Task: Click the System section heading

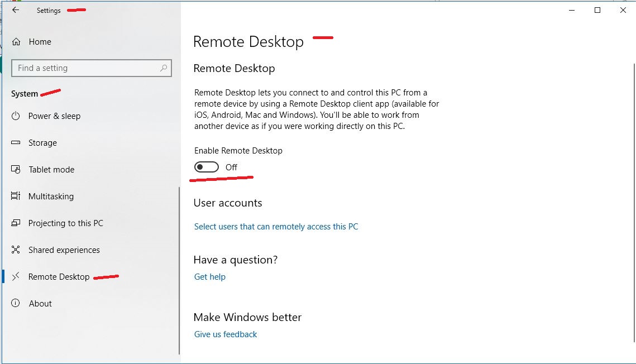Action: [x=25, y=94]
